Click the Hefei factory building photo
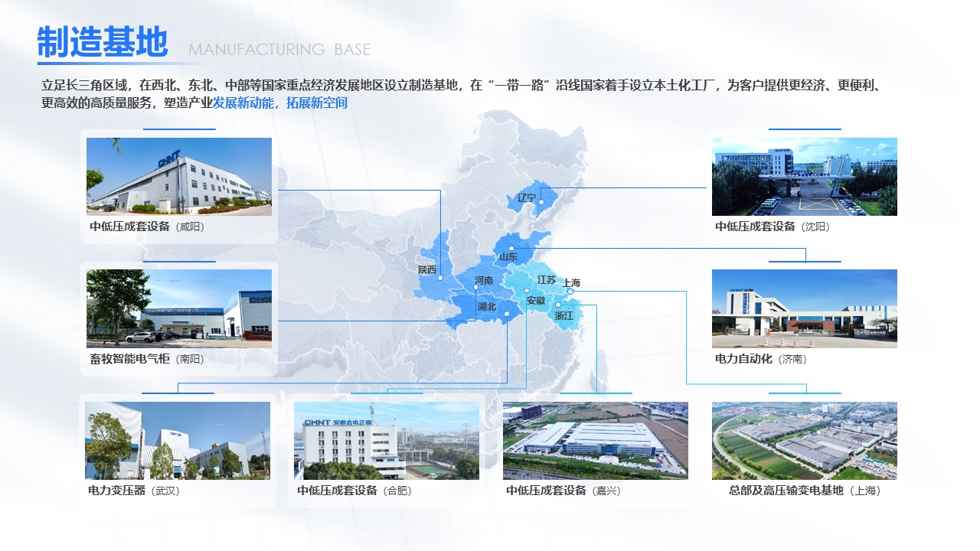Screen dimensions: 980x551 pyautogui.click(x=387, y=441)
